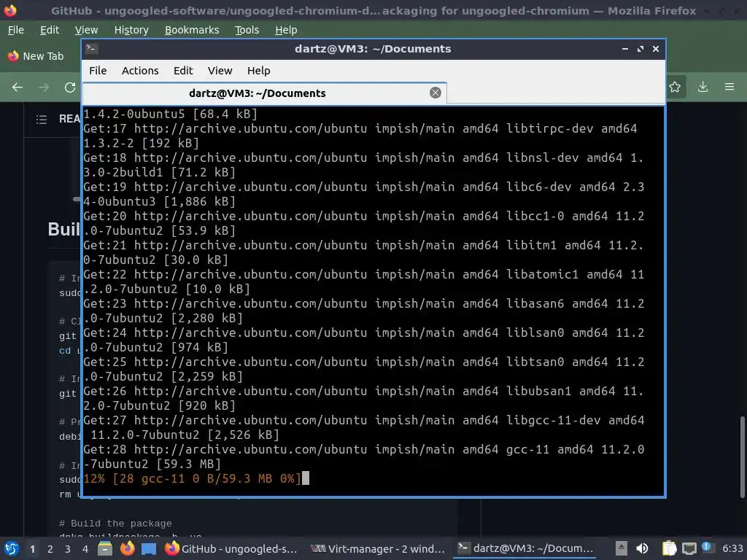The image size is (747, 560).
Task: Open clipboard manager tray icon
Action: (669, 548)
